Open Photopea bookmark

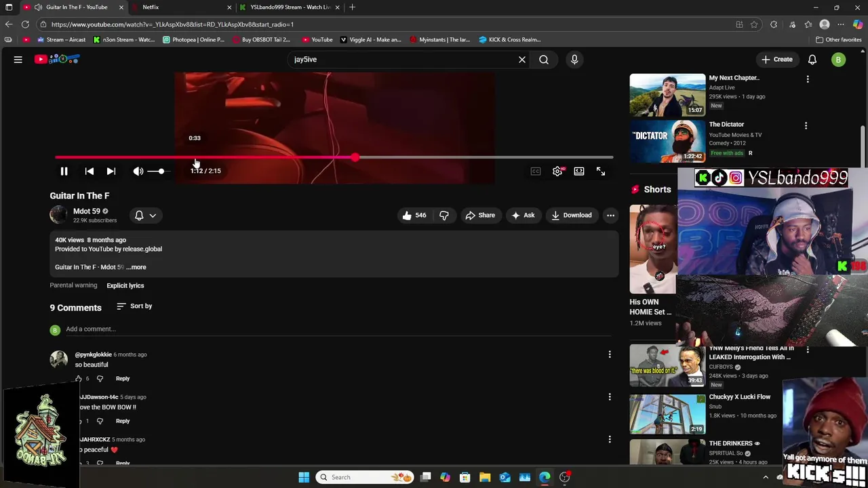click(x=194, y=40)
